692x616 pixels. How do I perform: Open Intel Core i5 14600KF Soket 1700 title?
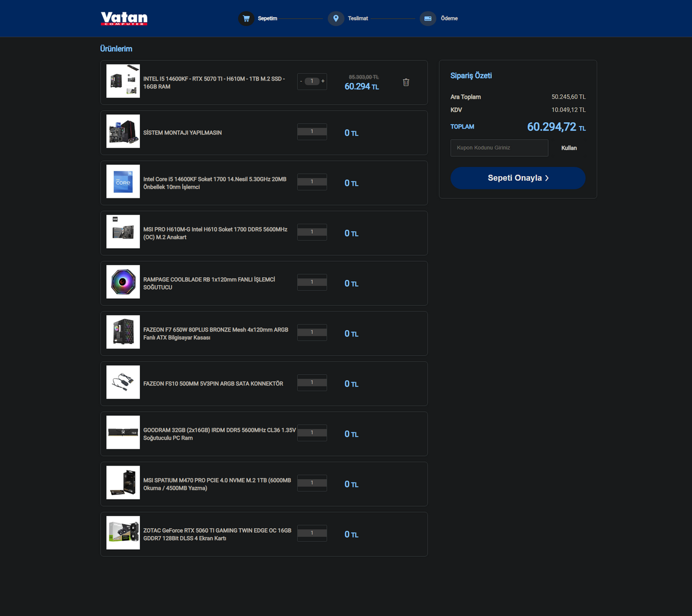(x=215, y=183)
